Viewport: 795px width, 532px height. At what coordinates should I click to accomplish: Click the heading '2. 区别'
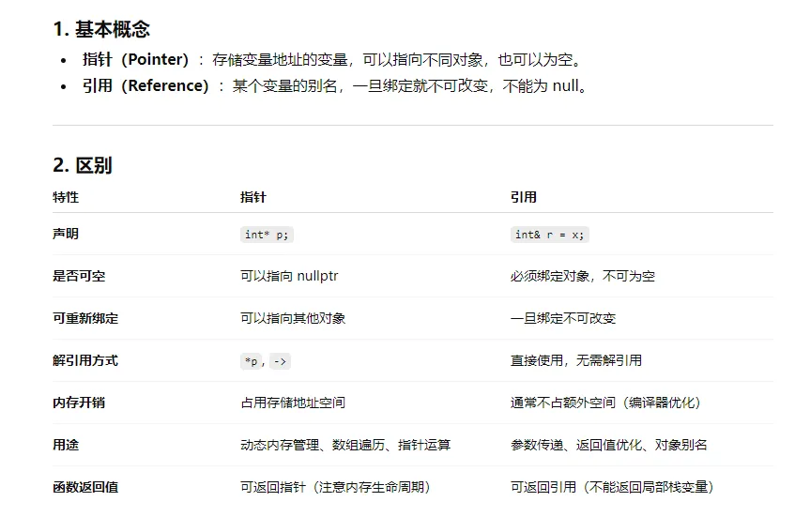coord(83,166)
